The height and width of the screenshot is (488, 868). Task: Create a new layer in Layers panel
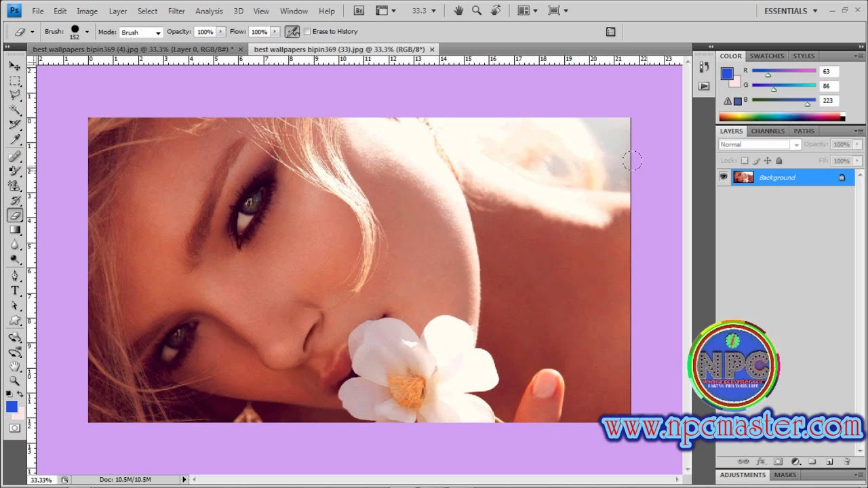pos(829,462)
